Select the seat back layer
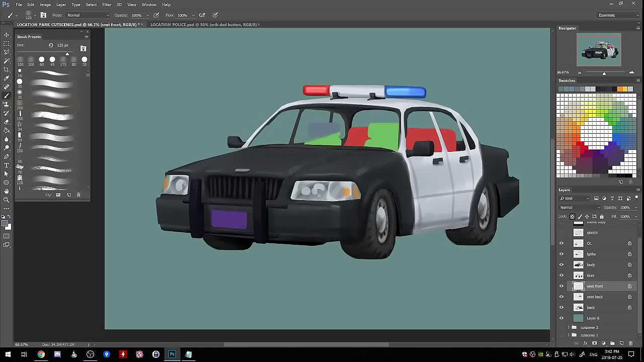This screenshot has width=644, height=362. (x=595, y=297)
